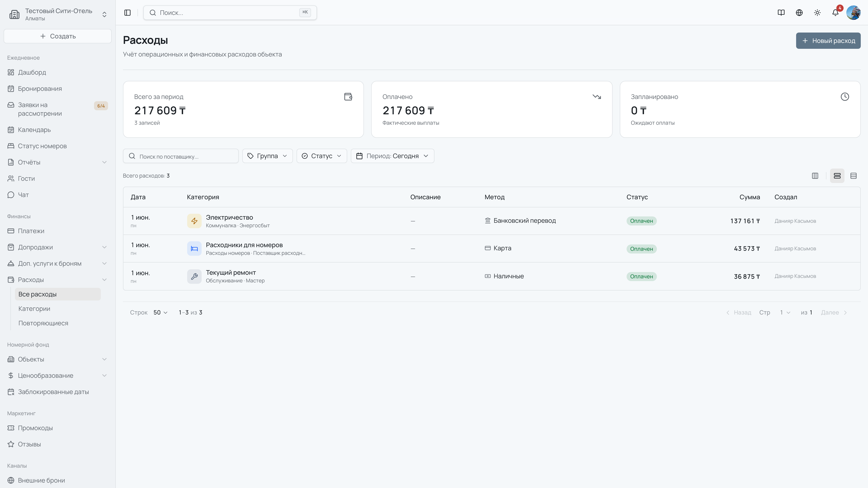Open the Статус filter dropdown
The width and height of the screenshot is (868, 488).
(x=322, y=156)
